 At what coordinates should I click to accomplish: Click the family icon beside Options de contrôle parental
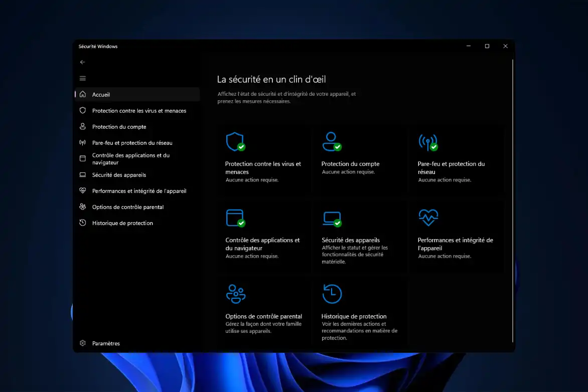click(82, 207)
